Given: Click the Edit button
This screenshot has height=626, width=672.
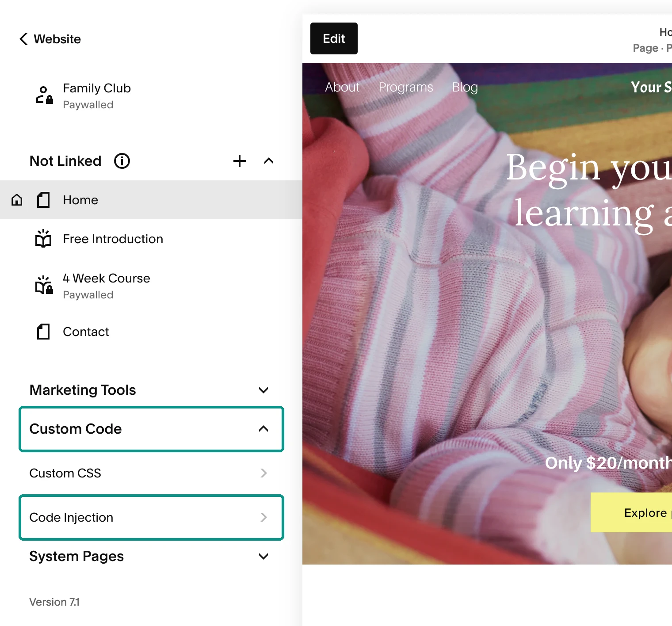Looking at the screenshot, I should [334, 38].
